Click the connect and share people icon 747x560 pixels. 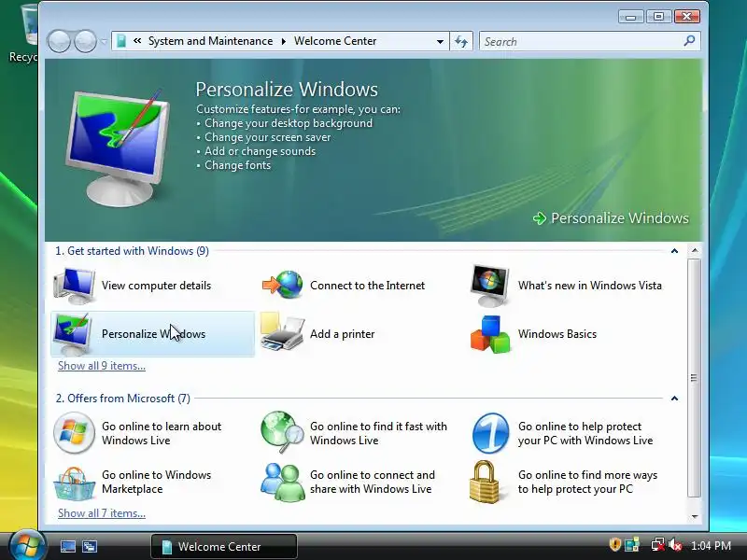[283, 482]
